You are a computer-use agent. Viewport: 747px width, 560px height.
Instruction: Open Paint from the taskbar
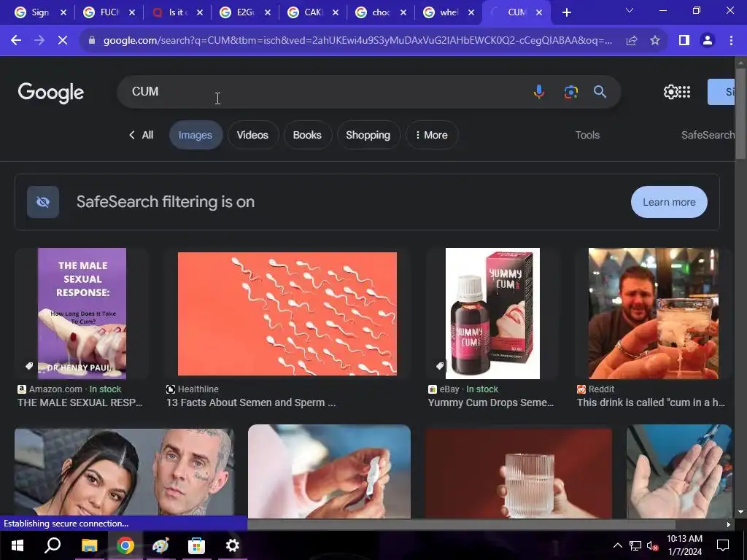coord(160,545)
